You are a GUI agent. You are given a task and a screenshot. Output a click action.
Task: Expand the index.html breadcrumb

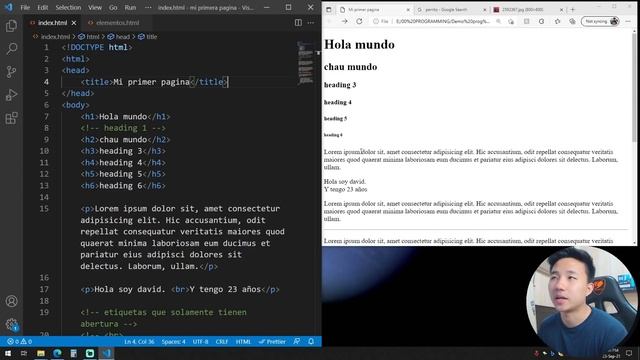pos(52,37)
